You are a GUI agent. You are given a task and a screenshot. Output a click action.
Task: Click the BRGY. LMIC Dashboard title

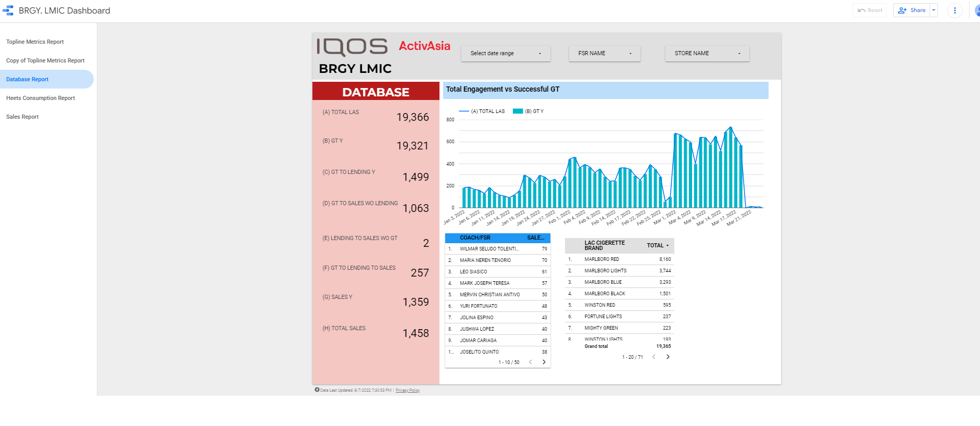point(65,10)
